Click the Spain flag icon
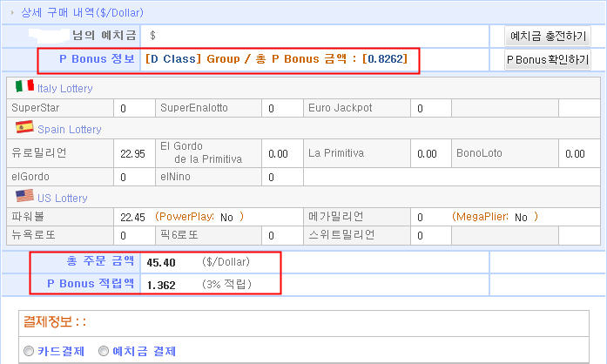Viewport: 607px width, 364px height. [24, 126]
